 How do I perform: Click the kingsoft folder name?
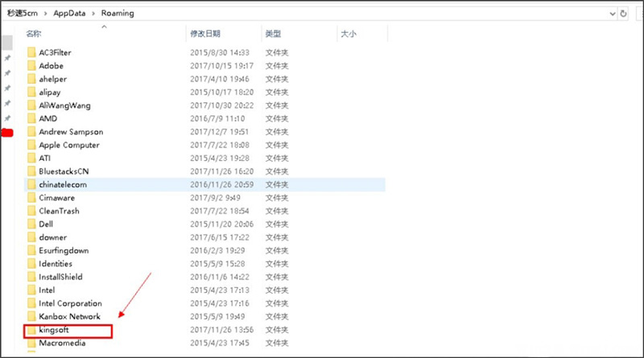point(54,330)
